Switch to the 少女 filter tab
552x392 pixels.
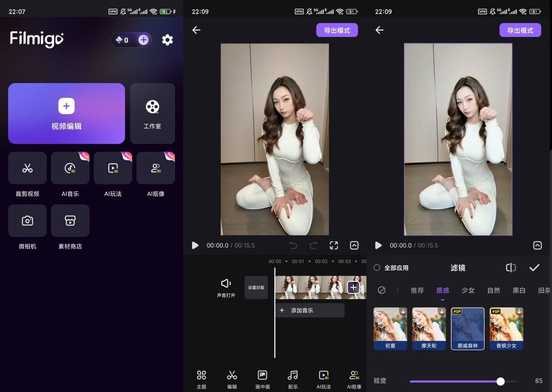468,290
